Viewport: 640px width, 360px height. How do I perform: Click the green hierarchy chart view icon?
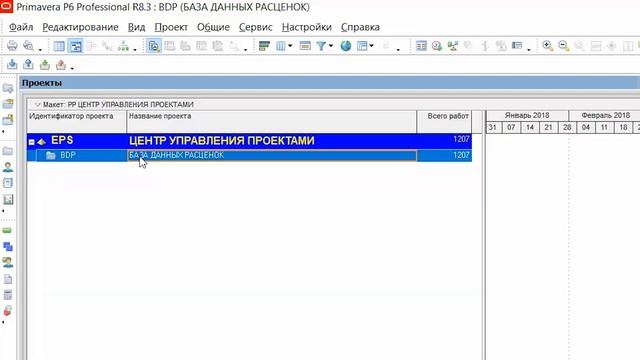tap(123, 46)
